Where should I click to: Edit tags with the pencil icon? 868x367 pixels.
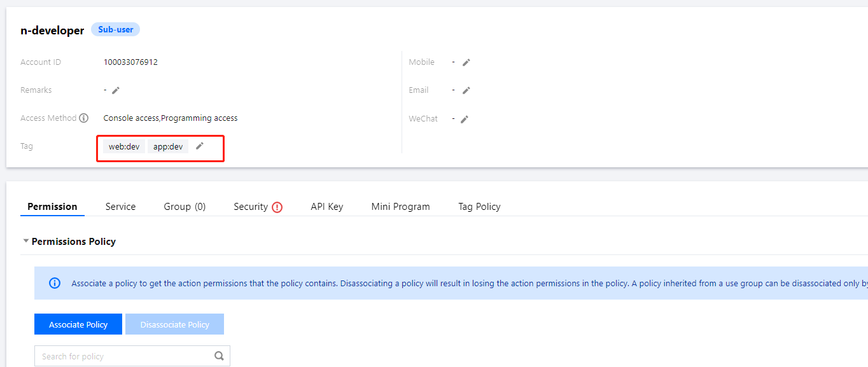click(200, 146)
